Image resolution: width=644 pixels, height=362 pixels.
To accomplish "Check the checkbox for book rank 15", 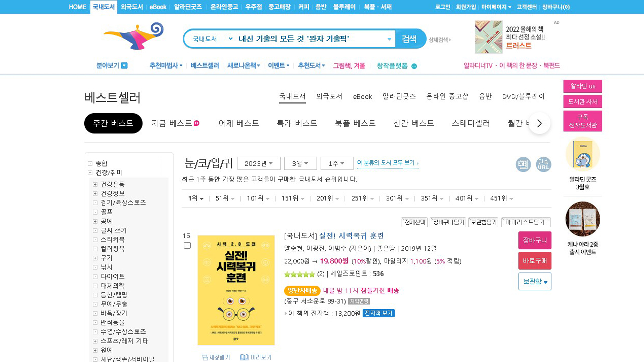I will (x=187, y=246).
